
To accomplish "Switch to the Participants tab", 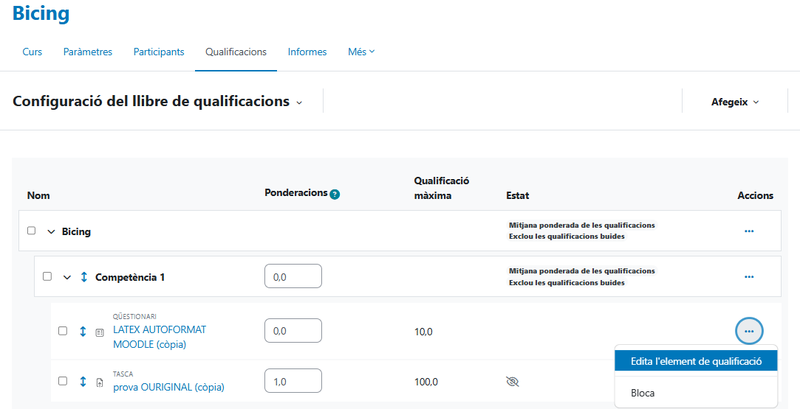I will 158,52.
